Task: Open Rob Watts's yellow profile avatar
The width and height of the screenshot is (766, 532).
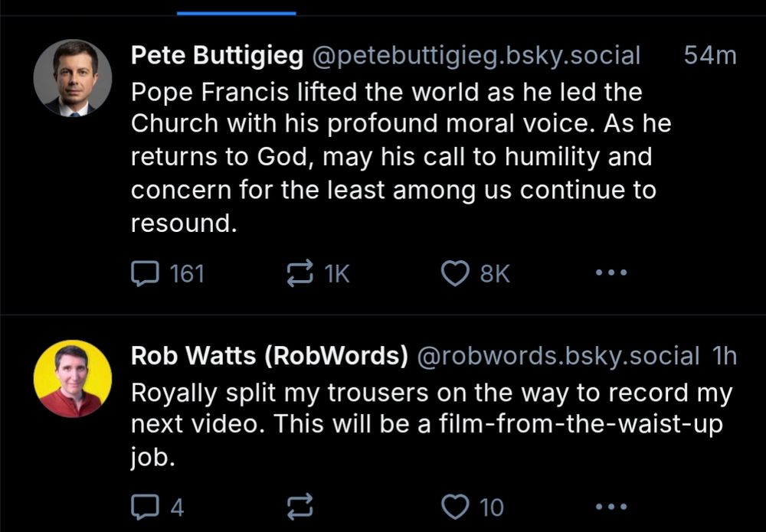Action: 73,379
